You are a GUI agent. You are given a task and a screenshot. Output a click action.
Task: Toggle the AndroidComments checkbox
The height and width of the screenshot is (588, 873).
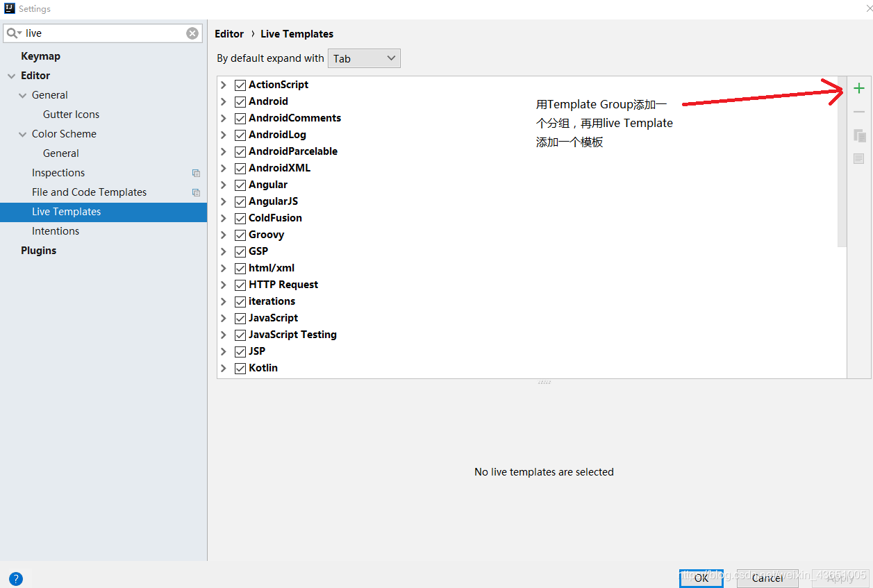[240, 118]
